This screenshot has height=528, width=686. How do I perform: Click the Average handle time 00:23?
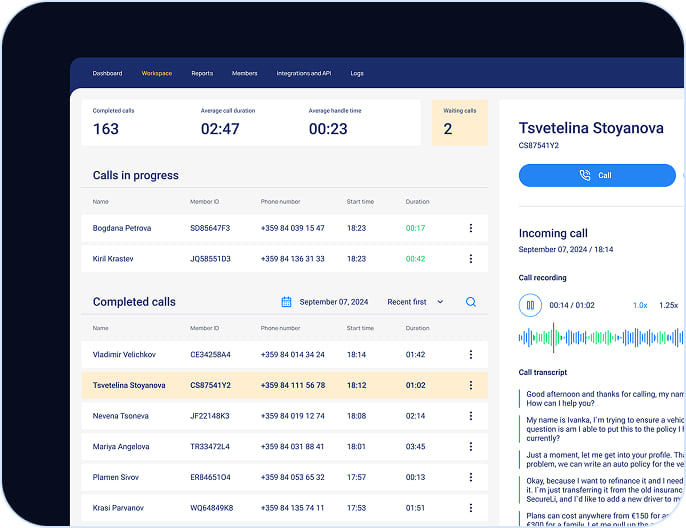tap(328, 129)
